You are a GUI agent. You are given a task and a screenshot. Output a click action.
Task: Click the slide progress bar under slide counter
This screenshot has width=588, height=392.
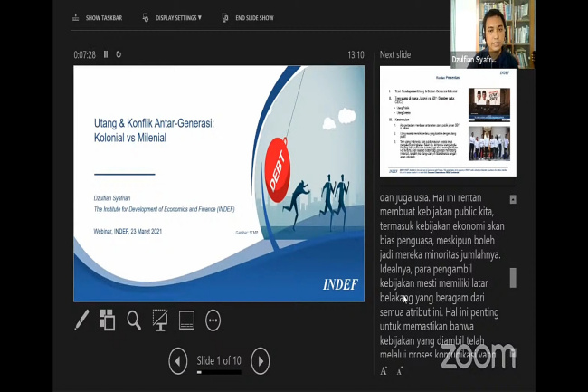pos(220,372)
